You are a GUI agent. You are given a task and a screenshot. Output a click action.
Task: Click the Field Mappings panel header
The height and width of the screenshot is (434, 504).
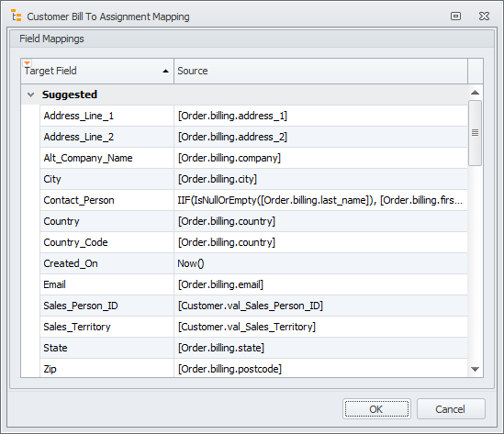coord(252,39)
